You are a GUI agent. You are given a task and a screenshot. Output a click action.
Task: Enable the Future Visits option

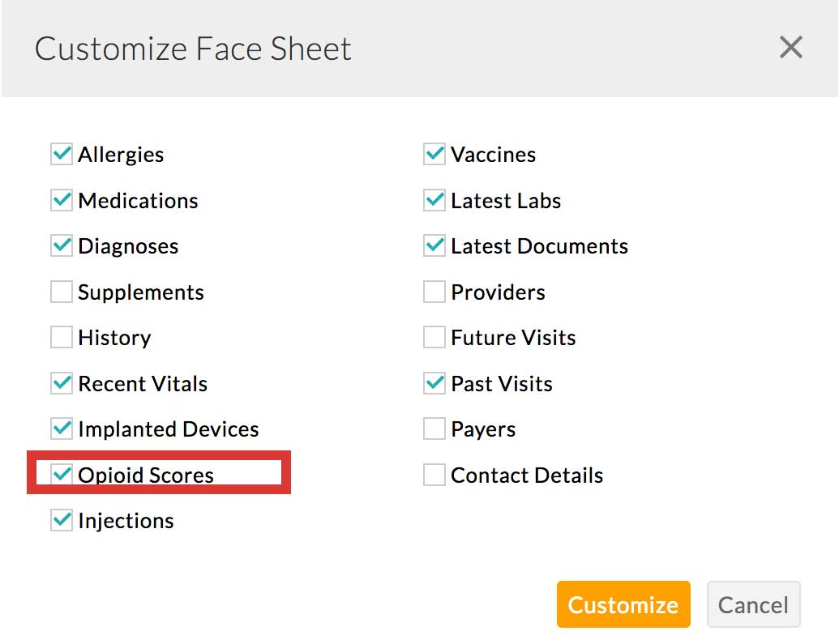[434, 337]
